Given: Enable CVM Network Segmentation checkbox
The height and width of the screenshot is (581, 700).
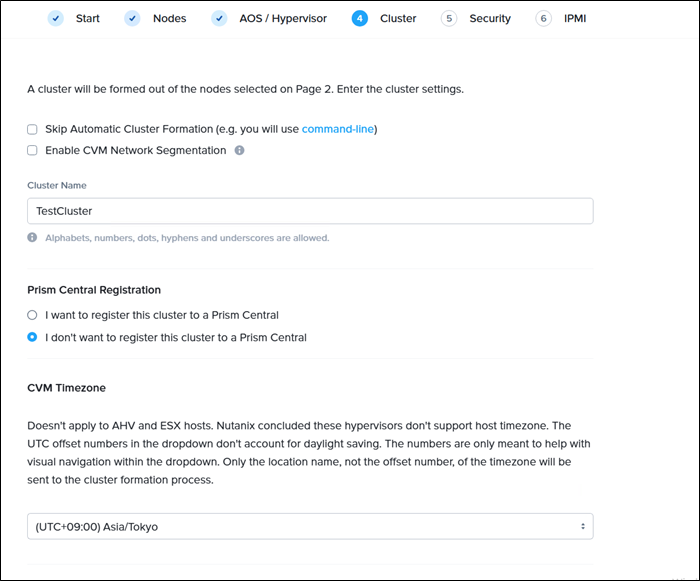Looking at the screenshot, I should pyautogui.click(x=33, y=151).
